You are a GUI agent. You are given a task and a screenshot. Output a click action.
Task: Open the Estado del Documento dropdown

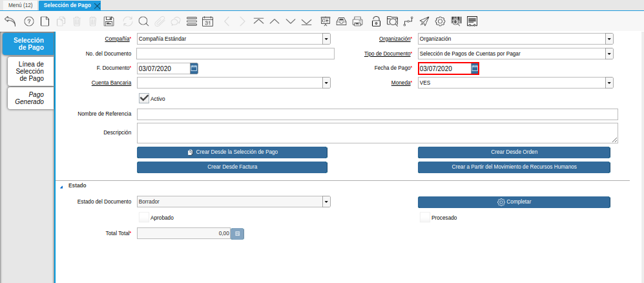click(326, 202)
